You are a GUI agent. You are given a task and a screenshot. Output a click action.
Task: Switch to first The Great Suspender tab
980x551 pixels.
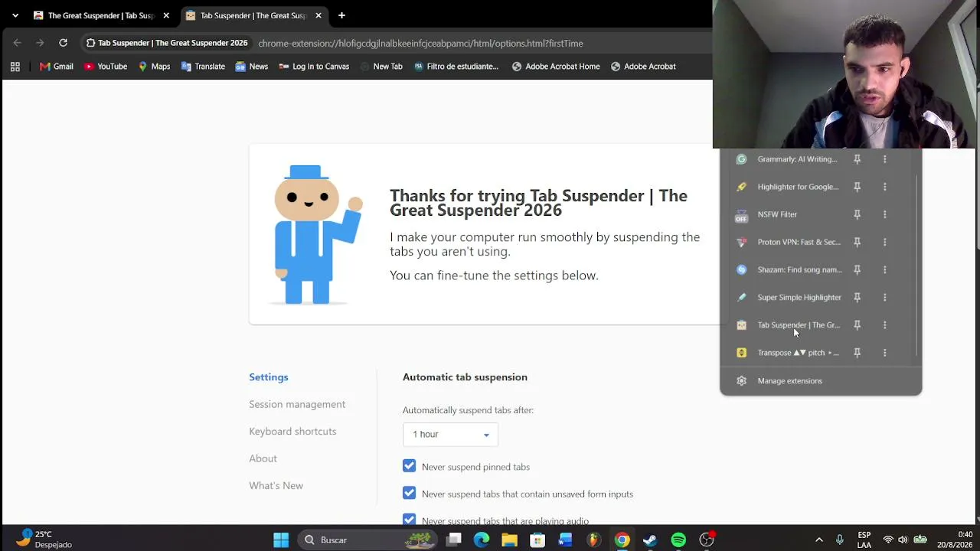101,15
